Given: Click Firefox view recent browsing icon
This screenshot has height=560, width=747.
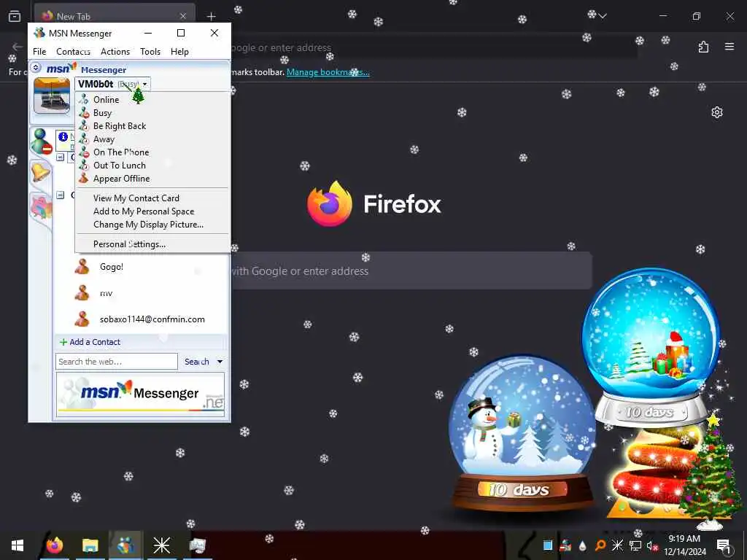Looking at the screenshot, I should coord(15,16).
